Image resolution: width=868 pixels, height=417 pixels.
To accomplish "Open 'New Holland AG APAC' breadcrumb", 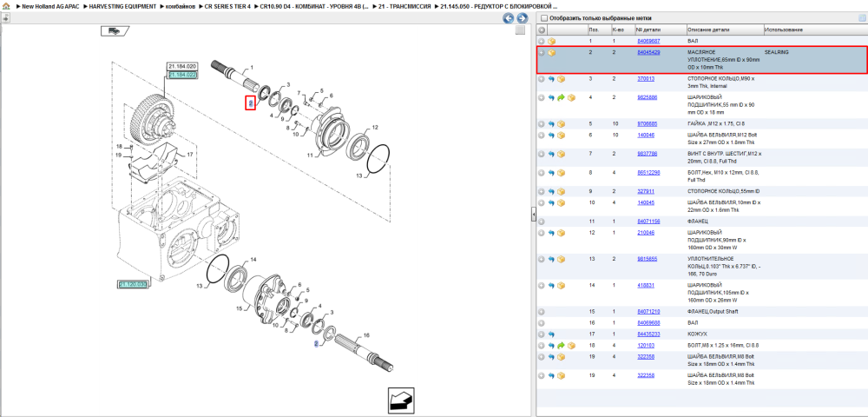I will (50, 6).
